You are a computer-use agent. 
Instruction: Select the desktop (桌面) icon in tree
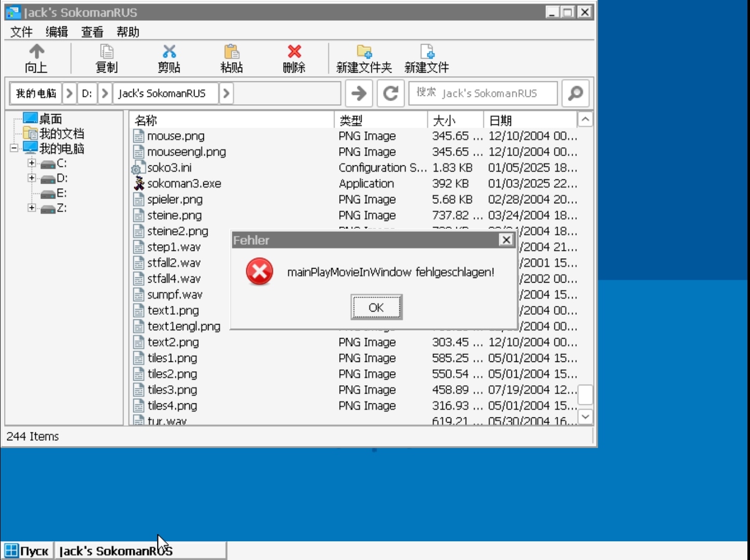click(30, 119)
